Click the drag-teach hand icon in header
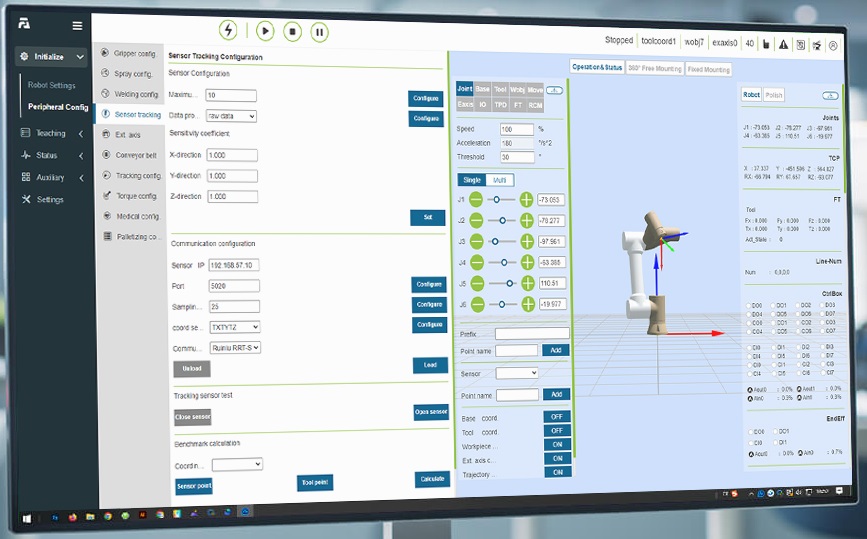 pos(766,44)
